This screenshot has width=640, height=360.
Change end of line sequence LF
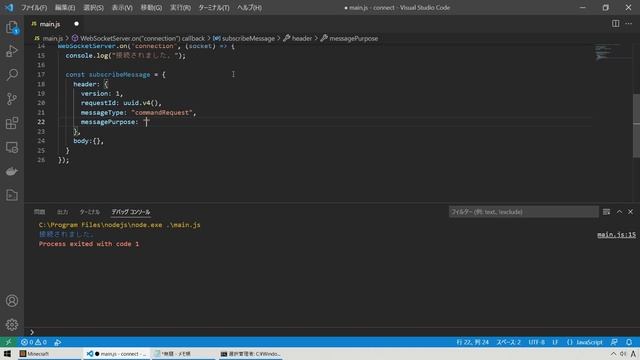(555, 342)
